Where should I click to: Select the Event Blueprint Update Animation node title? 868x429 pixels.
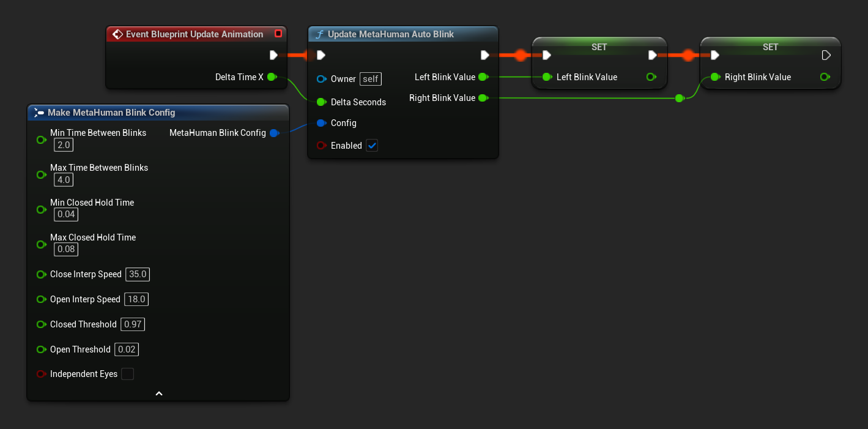195,34
